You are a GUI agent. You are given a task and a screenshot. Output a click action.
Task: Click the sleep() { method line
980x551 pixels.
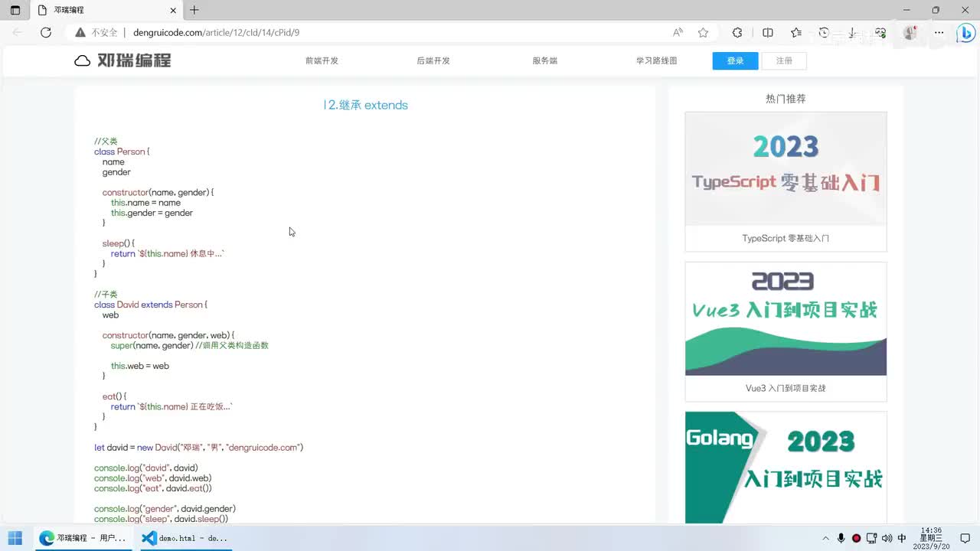(x=119, y=243)
